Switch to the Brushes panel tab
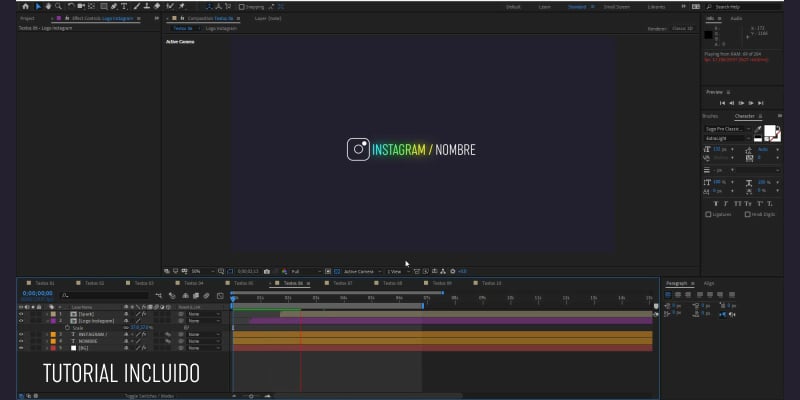Viewport: 800px width, 400px height. point(710,116)
